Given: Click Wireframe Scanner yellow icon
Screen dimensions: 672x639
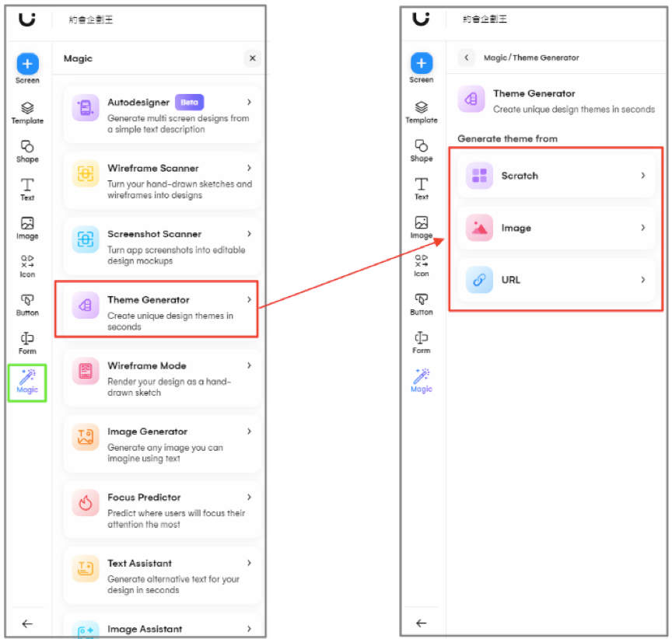Looking at the screenshot, I should tap(86, 173).
